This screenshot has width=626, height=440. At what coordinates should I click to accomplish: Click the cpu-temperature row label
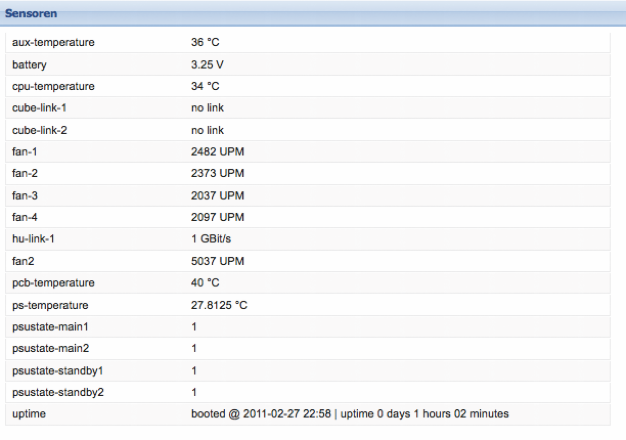tap(53, 87)
